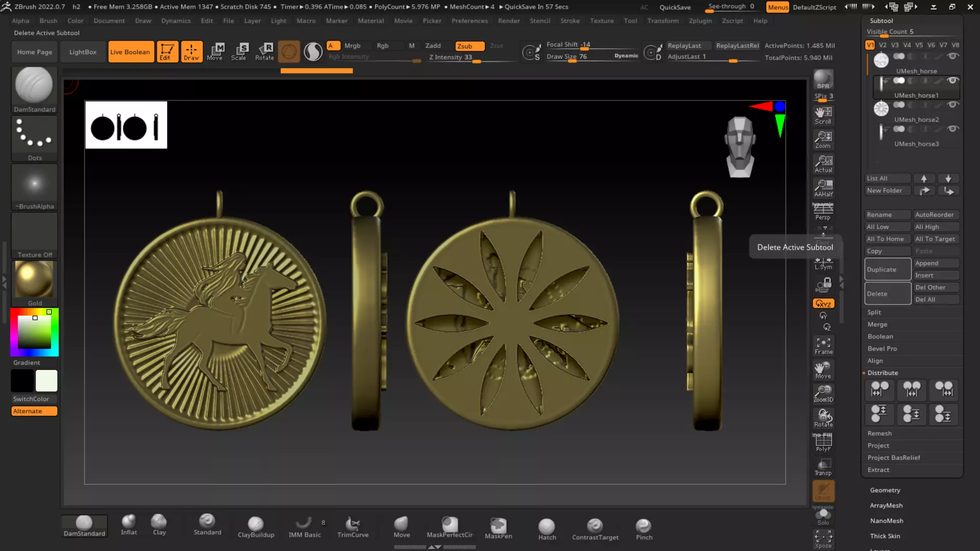
Task: Select the IMM Basic brush
Action: [x=305, y=527]
